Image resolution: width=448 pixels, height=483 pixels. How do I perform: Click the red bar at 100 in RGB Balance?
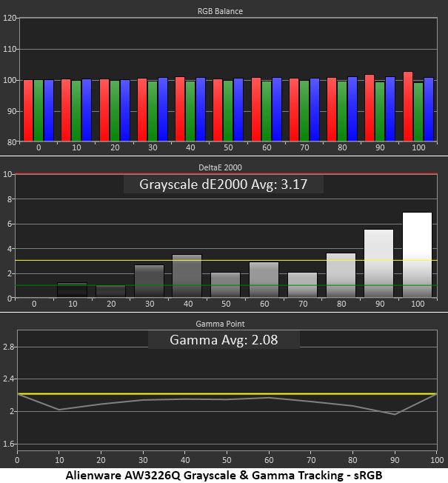click(x=408, y=107)
